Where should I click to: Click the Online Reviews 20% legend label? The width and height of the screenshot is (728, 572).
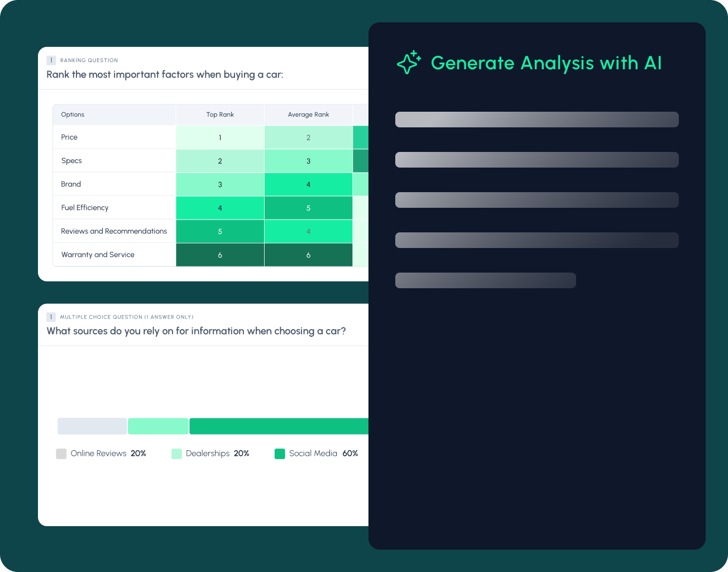pyautogui.click(x=108, y=454)
